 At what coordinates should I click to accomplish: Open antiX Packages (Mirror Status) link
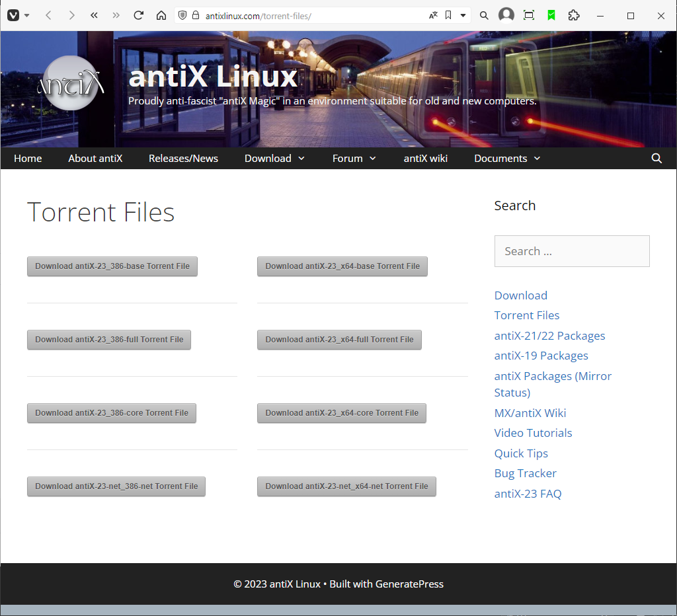[x=553, y=384]
